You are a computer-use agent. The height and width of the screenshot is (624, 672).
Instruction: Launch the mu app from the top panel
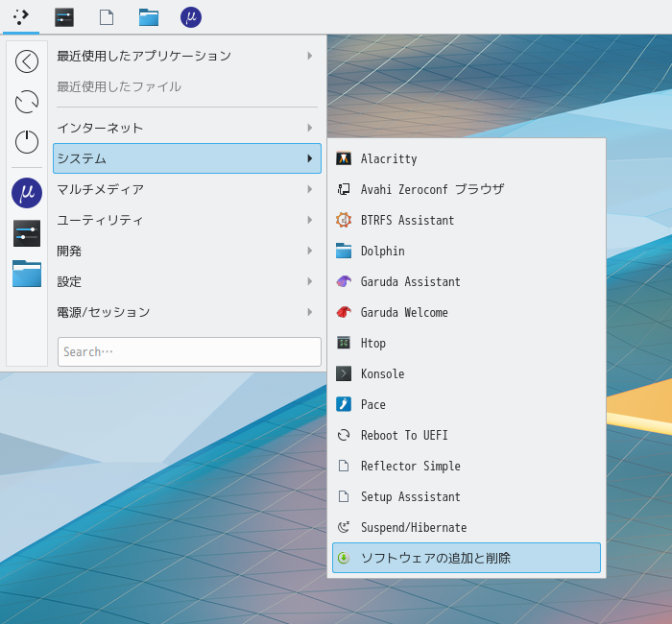(191, 17)
